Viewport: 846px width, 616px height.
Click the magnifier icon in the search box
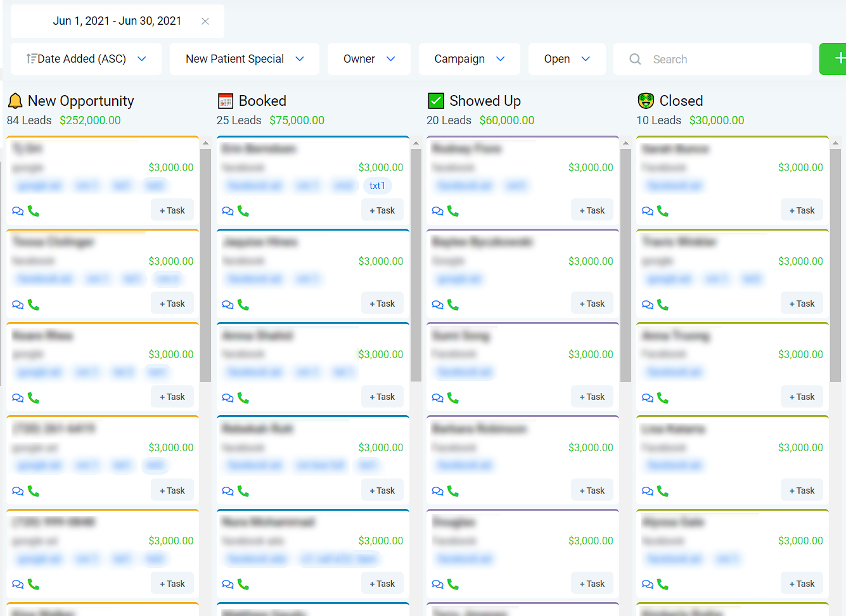(635, 59)
